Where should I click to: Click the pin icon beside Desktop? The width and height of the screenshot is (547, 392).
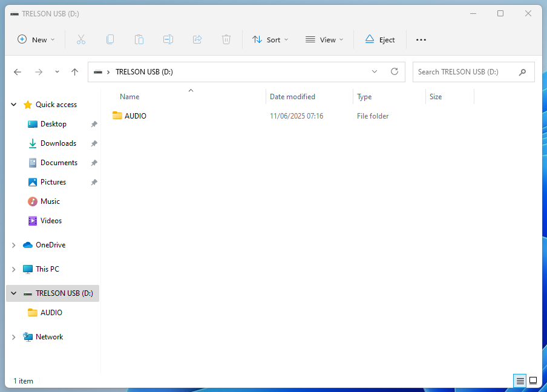[x=94, y=124]
